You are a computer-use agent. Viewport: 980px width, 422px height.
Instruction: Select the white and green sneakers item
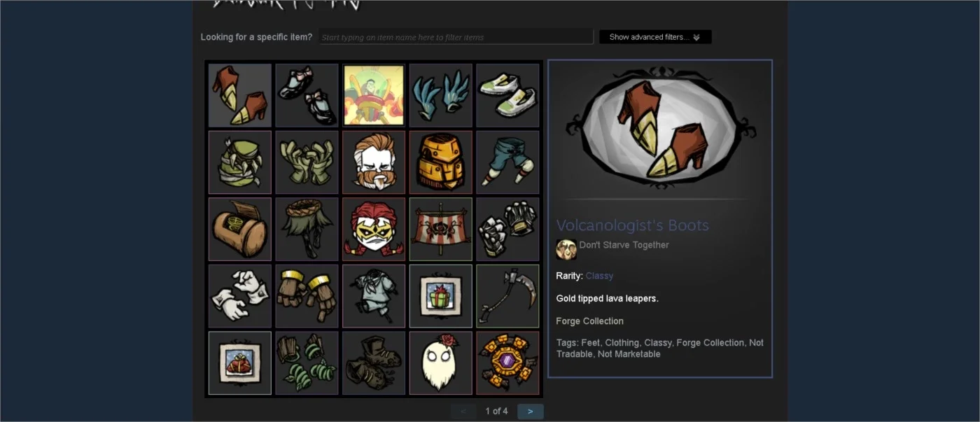(x=507, y=95)
